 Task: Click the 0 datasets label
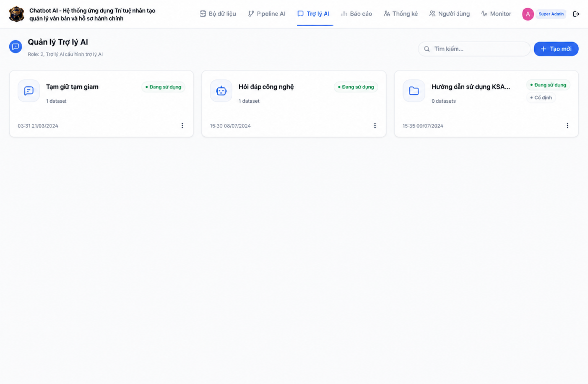point(443,101)
